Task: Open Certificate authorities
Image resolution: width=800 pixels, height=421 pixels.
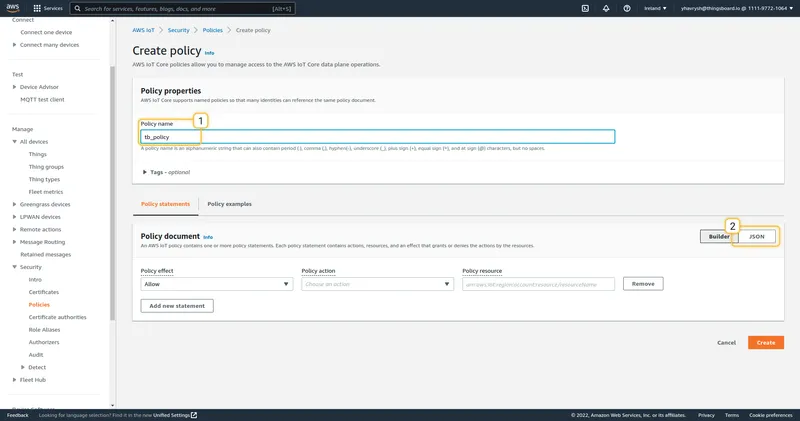Action: pos(58,317)
